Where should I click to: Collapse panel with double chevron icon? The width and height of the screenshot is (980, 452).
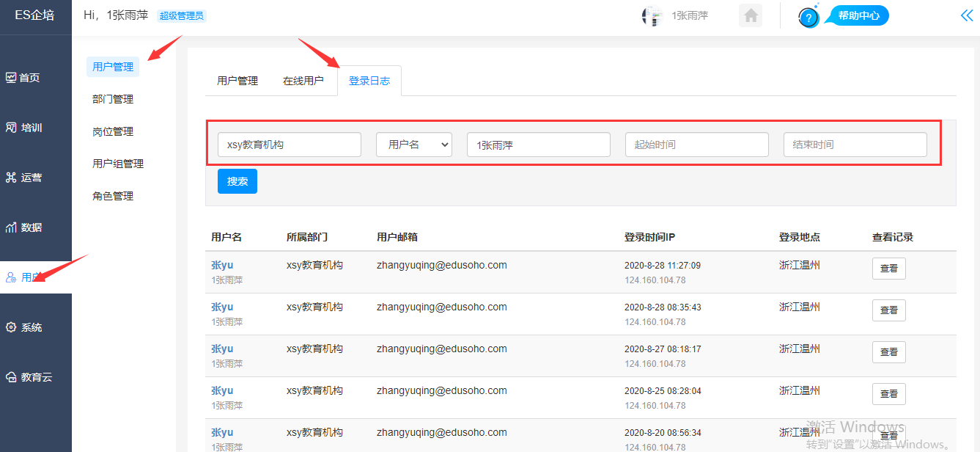pos(967,15)
